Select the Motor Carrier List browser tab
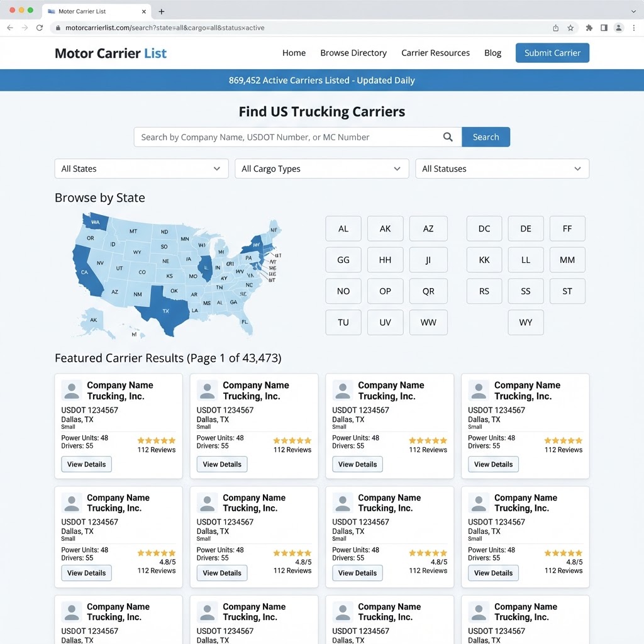Viewport: 644px width, 644px height. pyautogui.click(x=96, y=11)
